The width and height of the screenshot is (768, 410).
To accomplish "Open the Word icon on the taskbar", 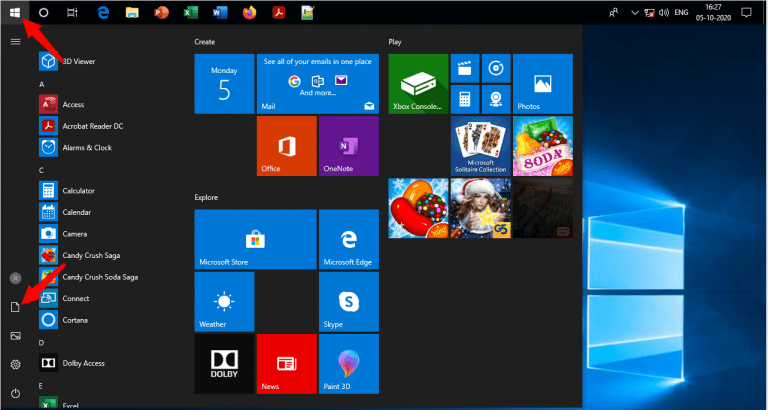I will (x=222, y=13).
